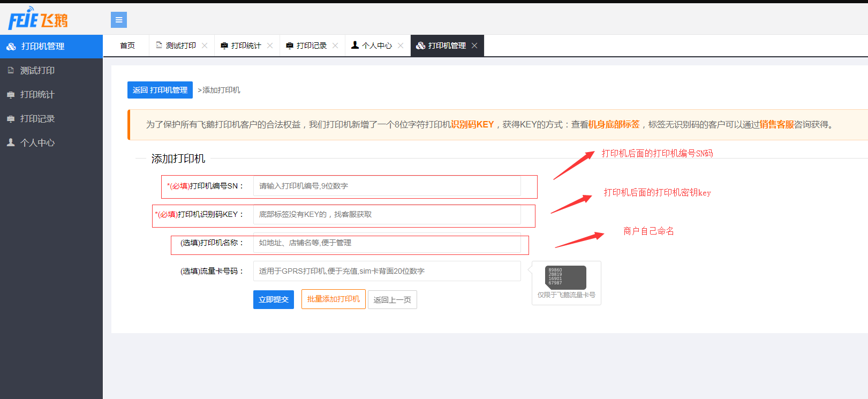
Task: Click the FEIE 飞鹅 logo
Action: 38,18
